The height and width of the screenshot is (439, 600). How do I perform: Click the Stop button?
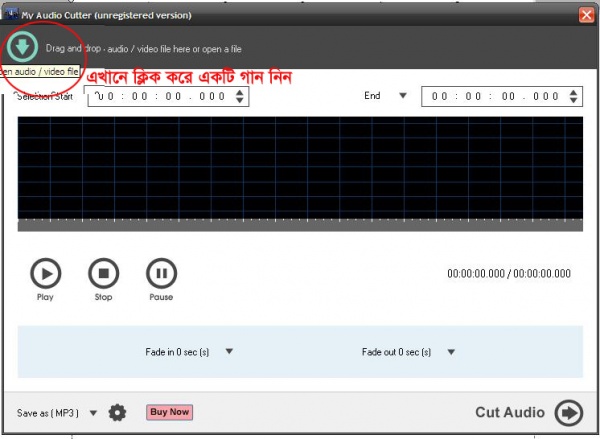pyautogui.click(x=104, y=273)
